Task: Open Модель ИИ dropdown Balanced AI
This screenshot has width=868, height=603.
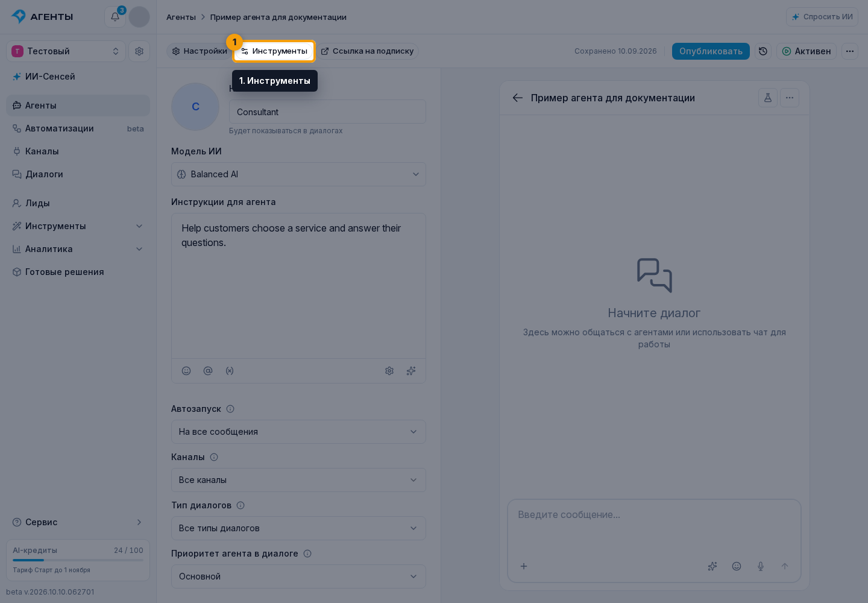Action: (x=298, y=174)
